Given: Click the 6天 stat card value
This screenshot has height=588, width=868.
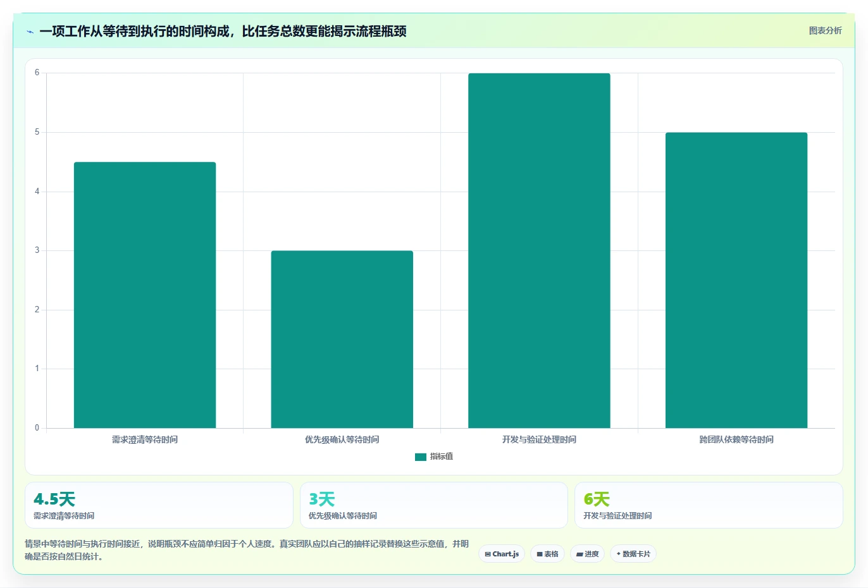Looking at the screenshot, I should (597, 499).
